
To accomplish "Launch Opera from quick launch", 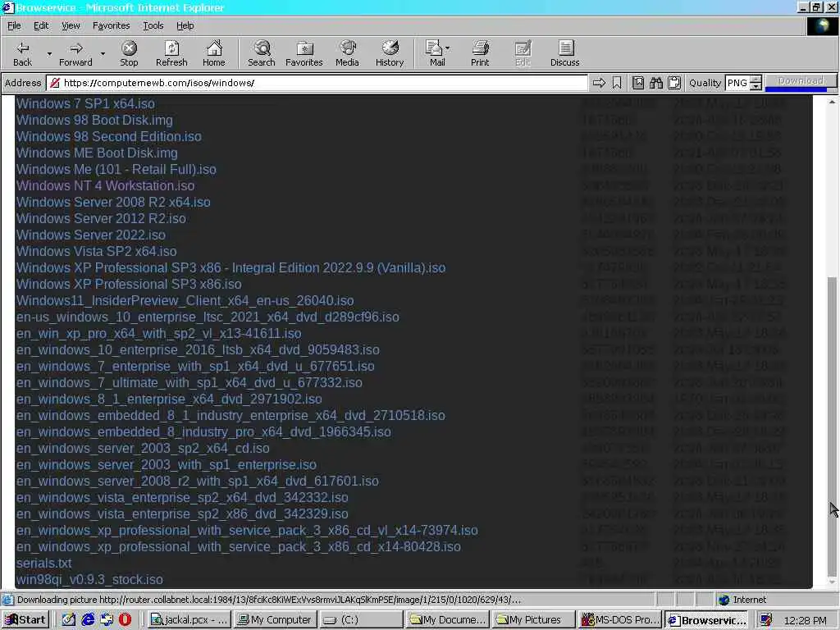I will pyautogui.click(x=125, y=620).
